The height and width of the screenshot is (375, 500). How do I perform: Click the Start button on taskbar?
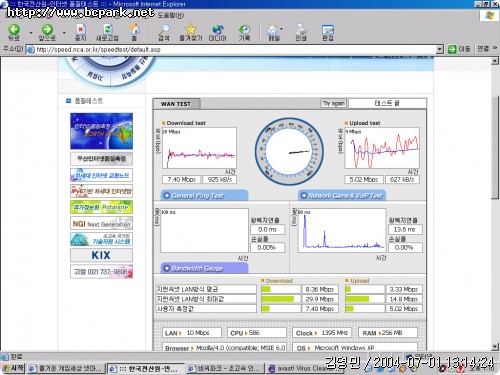coord(13,368)
